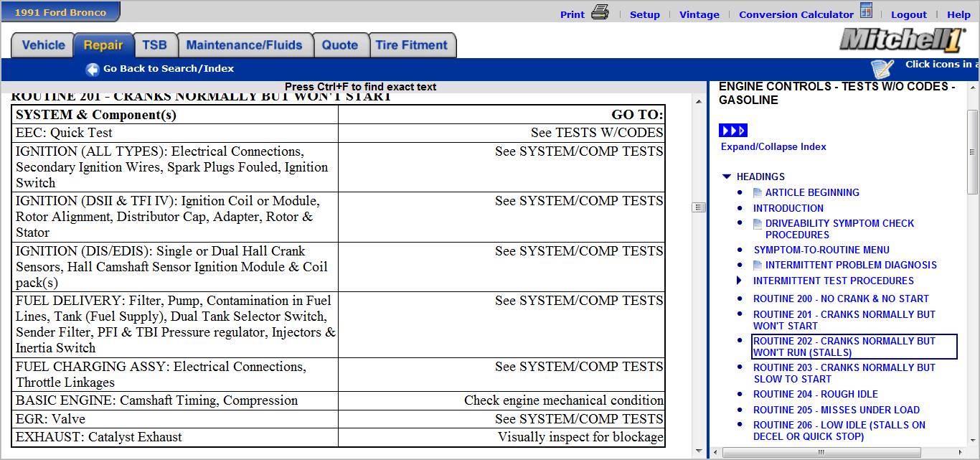Screen dimensions: 980x460
Task: Click the main content vertical scrollbar down arrow
Action: (x=699, y=451)
